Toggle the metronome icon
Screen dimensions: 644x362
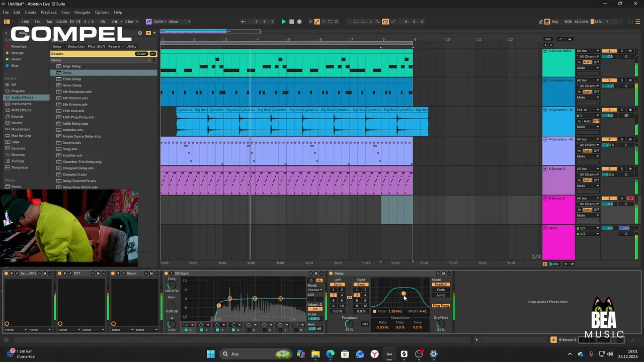[115, 22]
